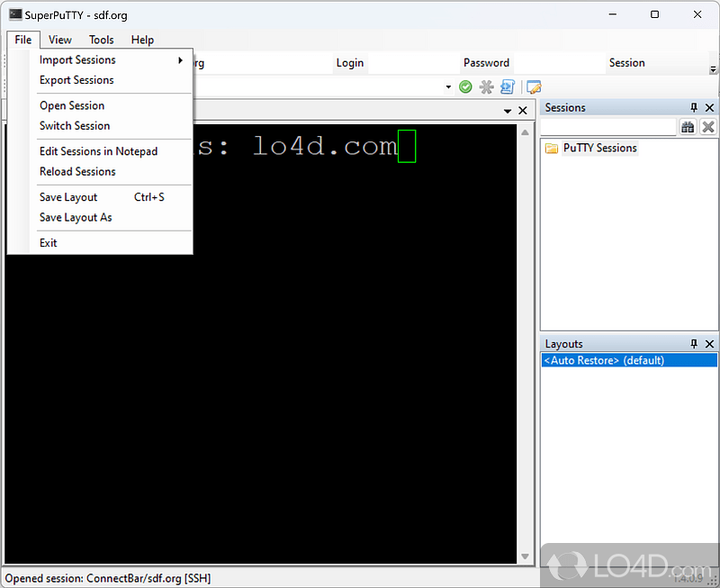Click Reload Sessions menu entry
Image resolution: width=720 pixels, height=588 pixels.
pyautogui.click(x=77, y=171)
